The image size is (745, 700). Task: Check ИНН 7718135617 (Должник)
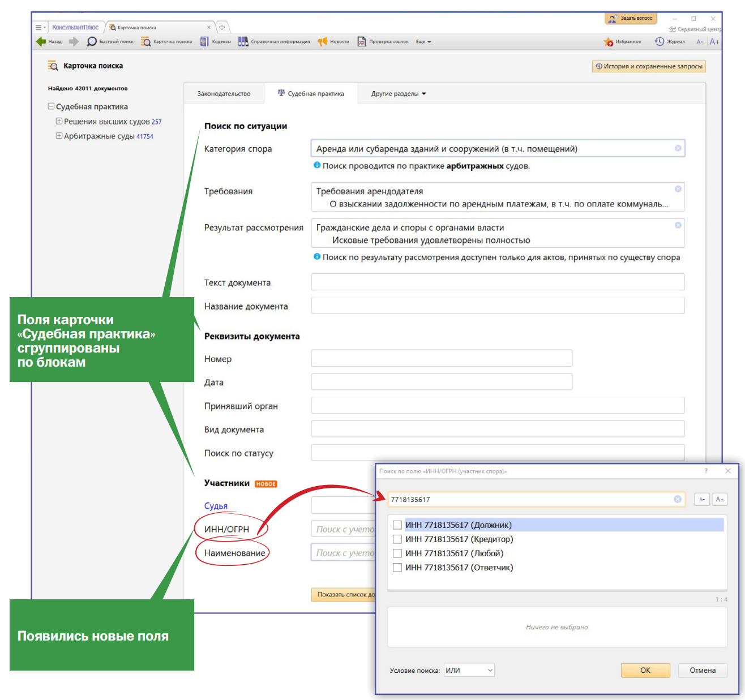coord(397,525)
